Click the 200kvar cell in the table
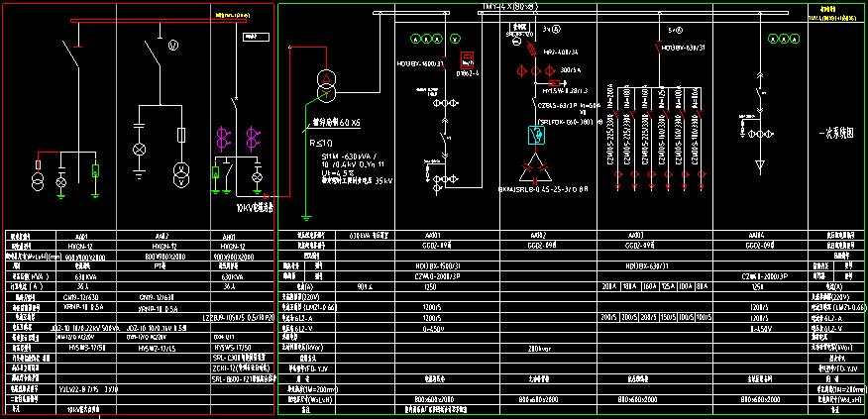Image resolution: width=868 pixels, height=419 pixels. click(x=539, y=347)
